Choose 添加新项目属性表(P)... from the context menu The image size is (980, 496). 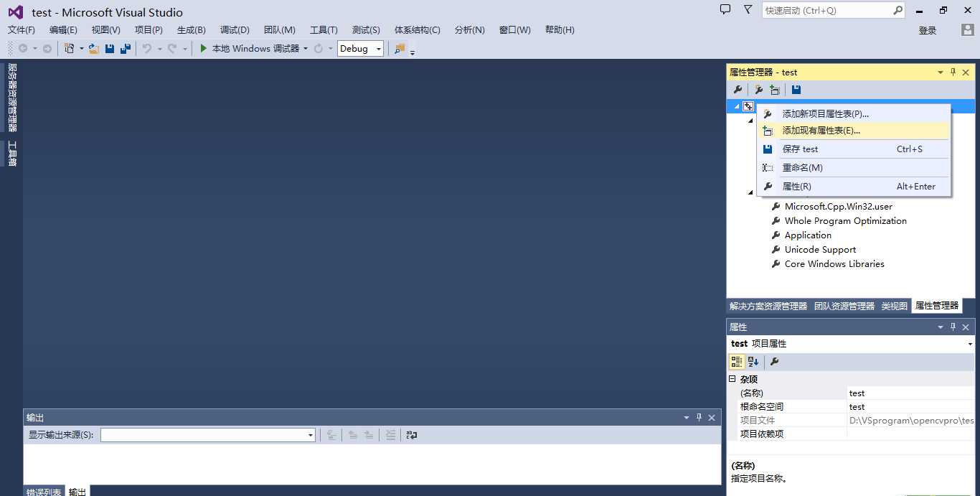click(x=854, y=113)
